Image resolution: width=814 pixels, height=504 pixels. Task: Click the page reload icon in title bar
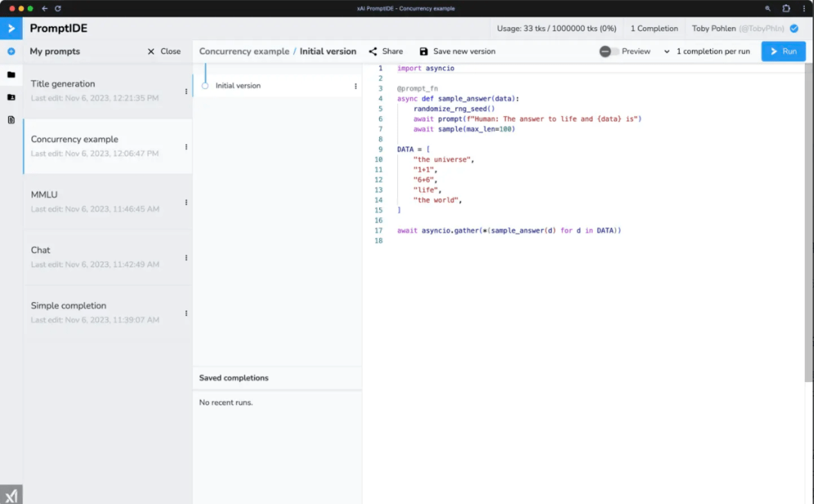[x=58, y=8]
